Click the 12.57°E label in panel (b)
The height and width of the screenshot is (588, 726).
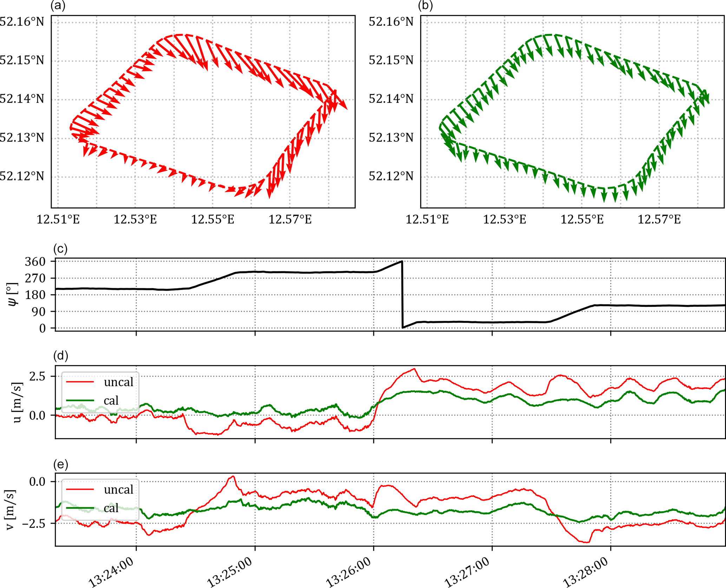(659, 220)
